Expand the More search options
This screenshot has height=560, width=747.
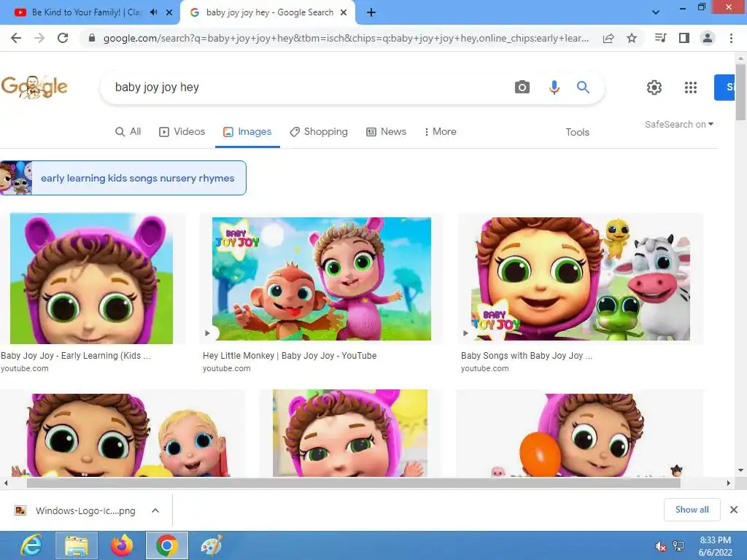440,131
